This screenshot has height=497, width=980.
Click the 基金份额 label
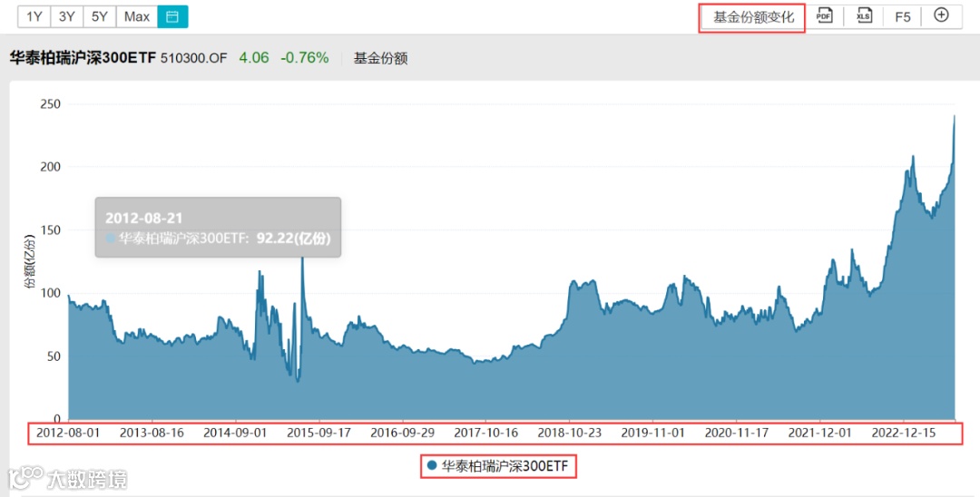(380, 59)
